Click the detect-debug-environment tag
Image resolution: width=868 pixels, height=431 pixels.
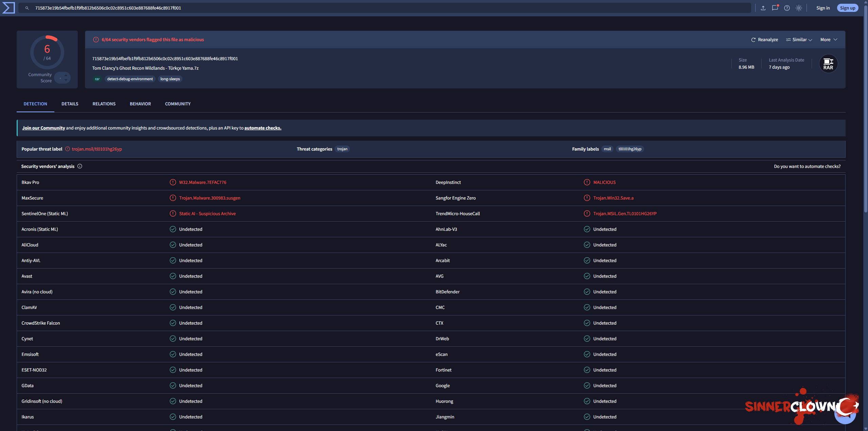pyautogui.click(x=130, y=79)
